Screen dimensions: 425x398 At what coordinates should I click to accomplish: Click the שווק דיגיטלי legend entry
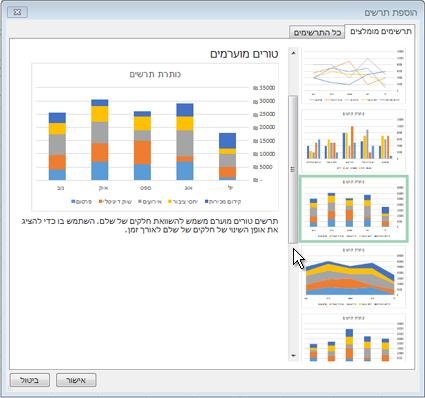pos(115,202)
